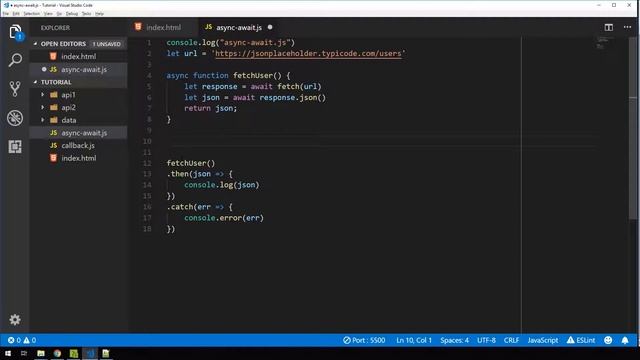The width and height of the screenshot is (640, 360).
Task: Click 'return json;' in the code
Action: (211, 108)
